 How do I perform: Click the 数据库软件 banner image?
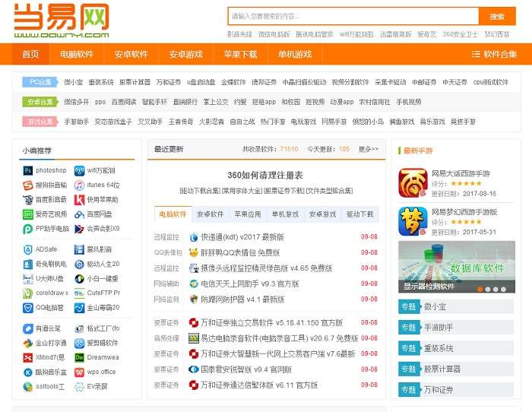pos(457,267)
